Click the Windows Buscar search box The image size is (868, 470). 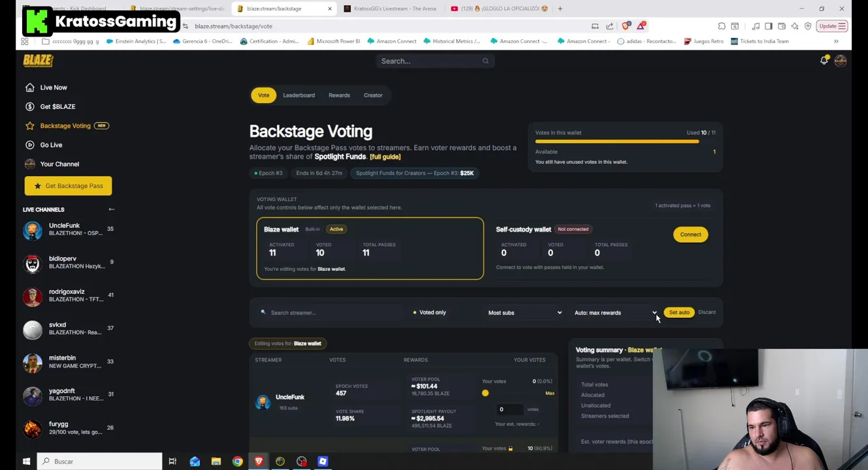[x=99, y=462]
